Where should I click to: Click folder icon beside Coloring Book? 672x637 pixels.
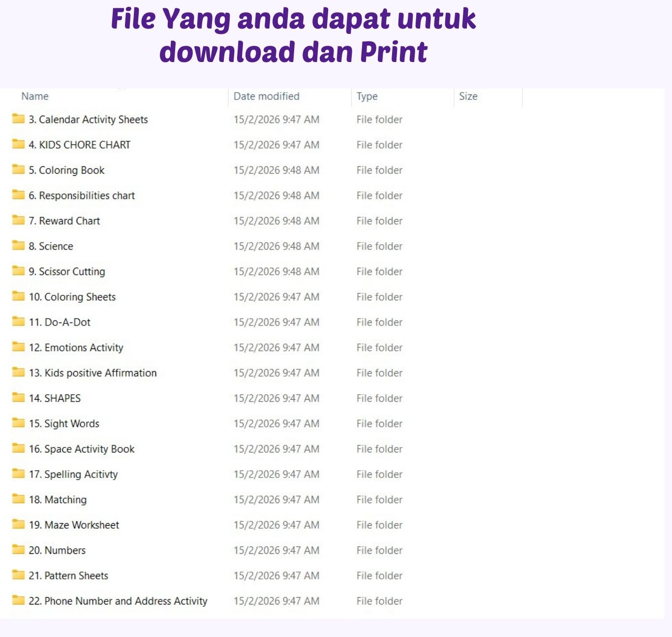18,169
